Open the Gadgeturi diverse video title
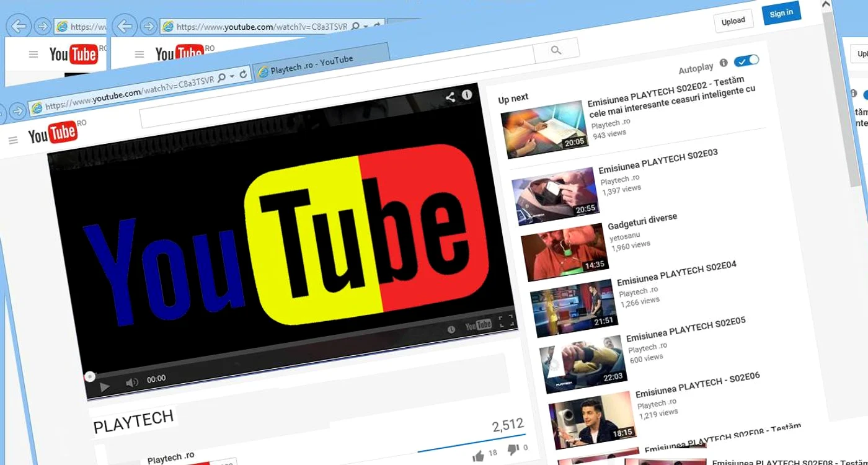Viewport: 868px width, 465px height. tap(642, 221)
